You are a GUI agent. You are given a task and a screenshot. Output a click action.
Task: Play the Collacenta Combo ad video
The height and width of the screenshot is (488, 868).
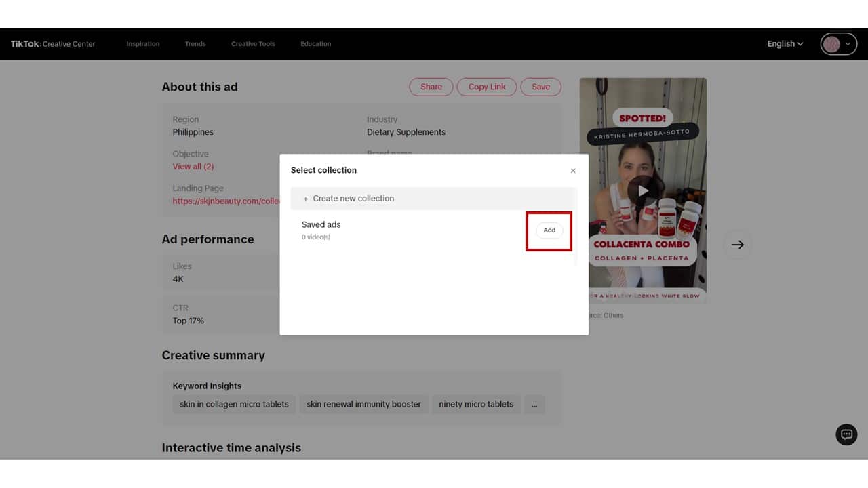pos(642,191)
